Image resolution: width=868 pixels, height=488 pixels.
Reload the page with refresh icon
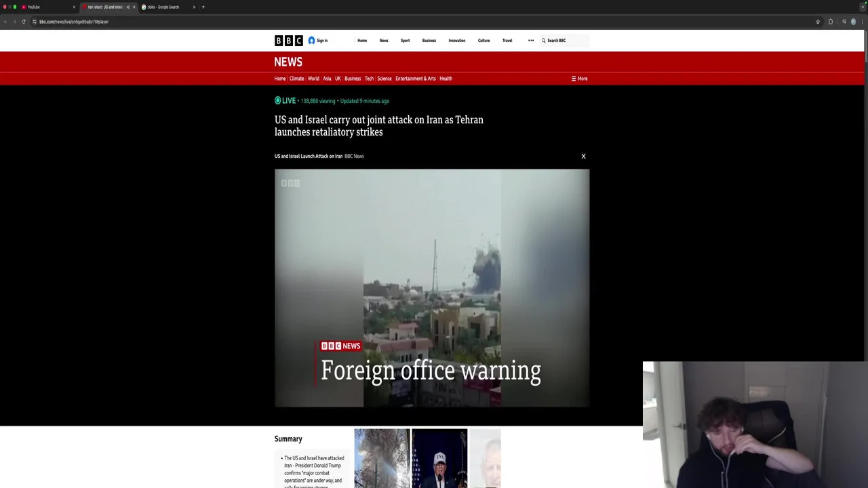(24, 22)
